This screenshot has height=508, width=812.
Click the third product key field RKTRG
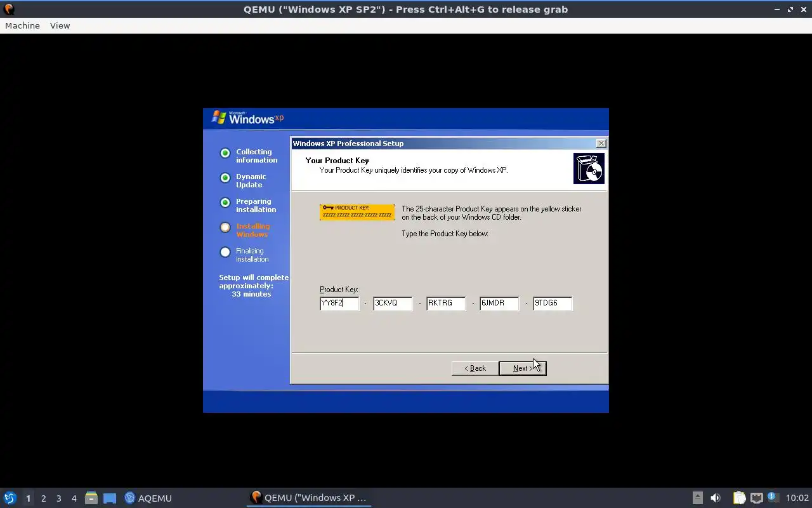coord(446,304)
